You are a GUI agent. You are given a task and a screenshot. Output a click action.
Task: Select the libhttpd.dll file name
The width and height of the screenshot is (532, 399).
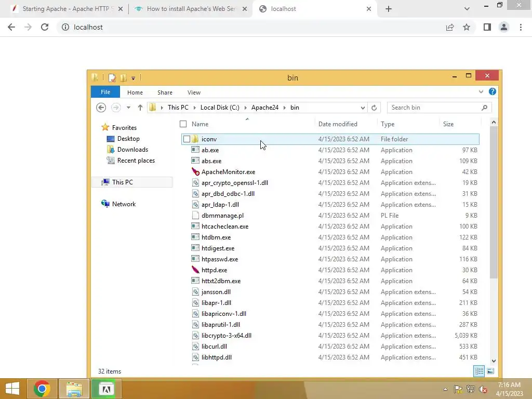point(217,357)
